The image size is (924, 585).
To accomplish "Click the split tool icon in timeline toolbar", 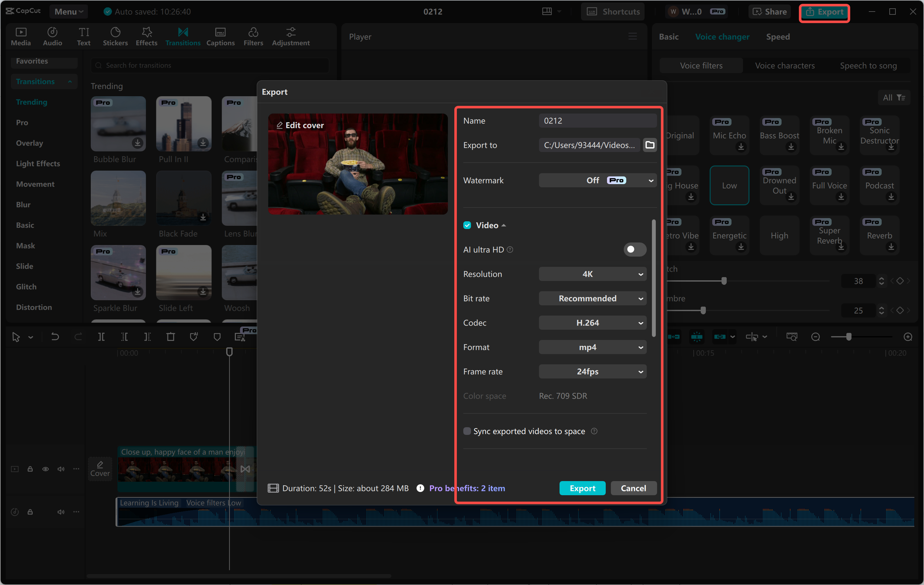I will [101, 337].
